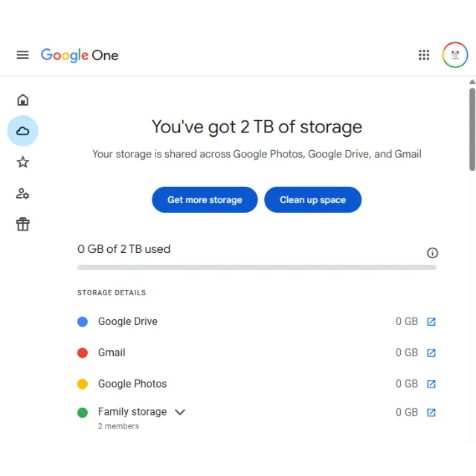Click the Google One logo
Screen dimensions: 476x476
point(80,55)
